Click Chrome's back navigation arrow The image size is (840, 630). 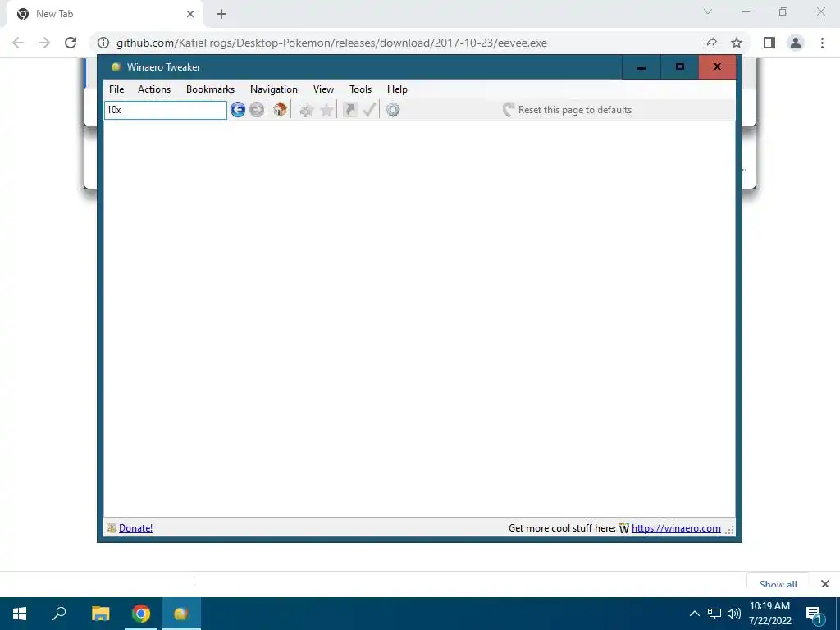coord(18,43)
